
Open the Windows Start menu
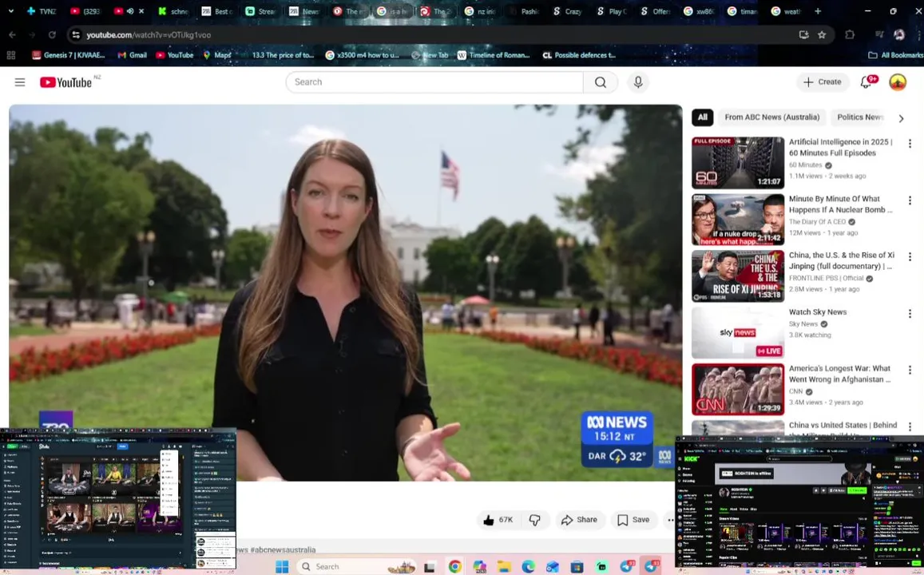click(282, 566)
